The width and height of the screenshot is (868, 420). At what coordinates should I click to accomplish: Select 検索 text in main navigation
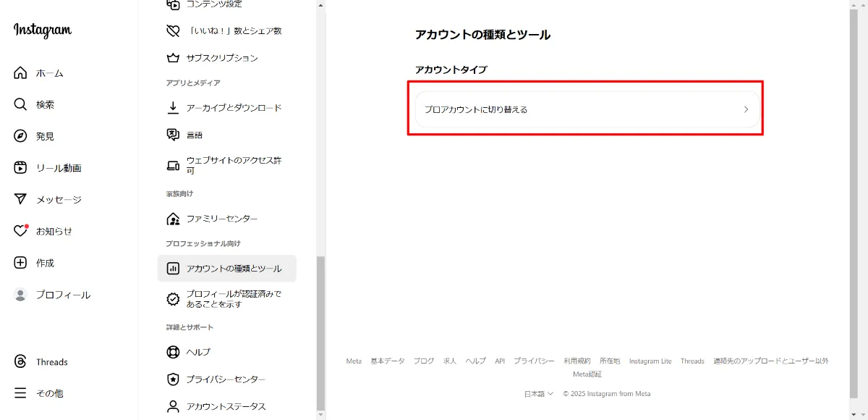point(45,104)
